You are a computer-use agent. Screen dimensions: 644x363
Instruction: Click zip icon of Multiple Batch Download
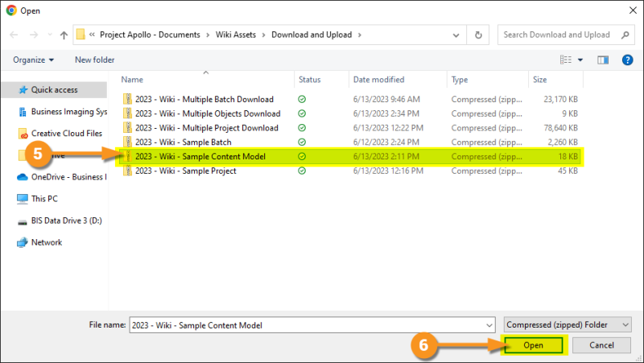(128, 99)
